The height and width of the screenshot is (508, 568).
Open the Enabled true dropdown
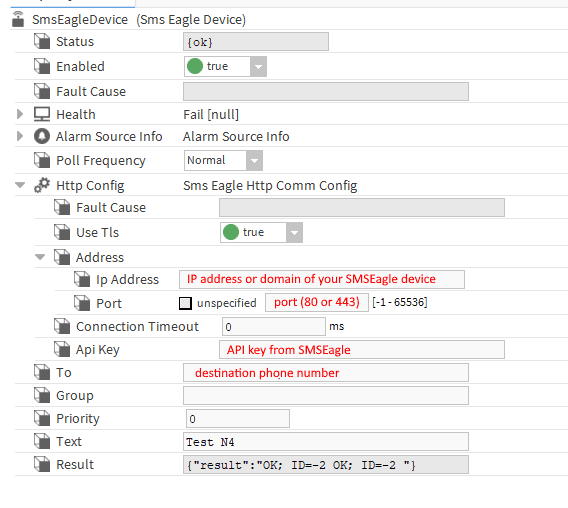(x=258, y=67)
